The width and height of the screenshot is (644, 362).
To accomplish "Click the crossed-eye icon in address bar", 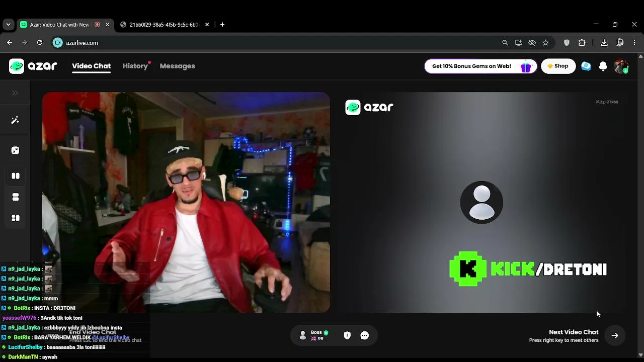I will [532, 43].
